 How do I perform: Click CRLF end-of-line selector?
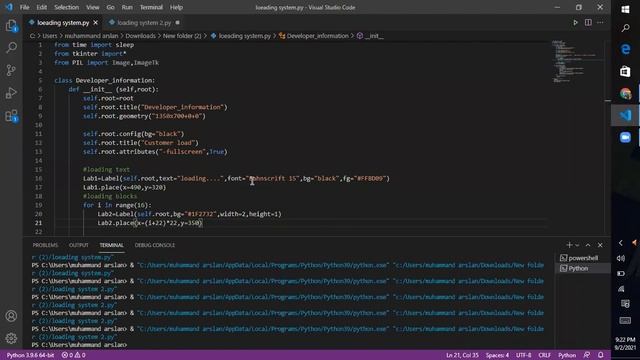(x=544, y=355)
